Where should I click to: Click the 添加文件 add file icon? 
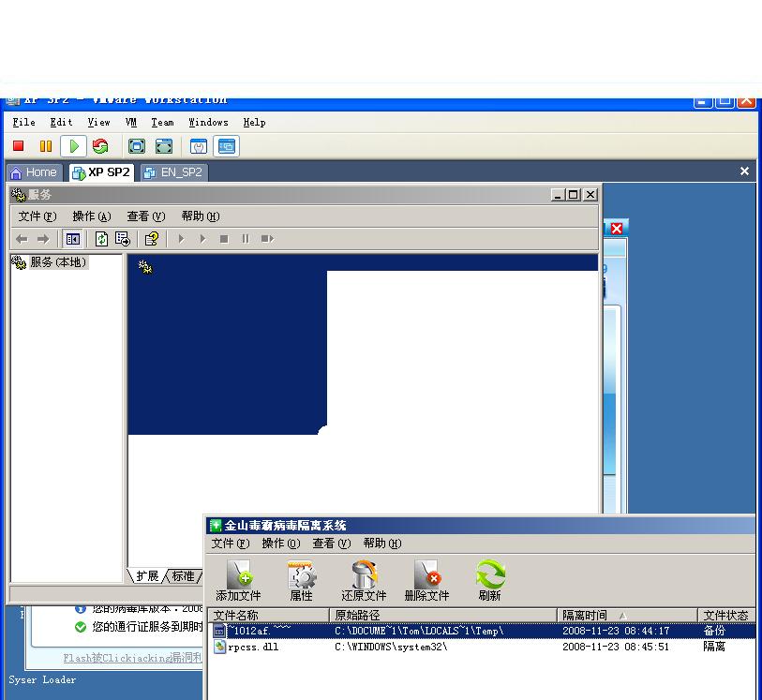click(x=238, y=580)
